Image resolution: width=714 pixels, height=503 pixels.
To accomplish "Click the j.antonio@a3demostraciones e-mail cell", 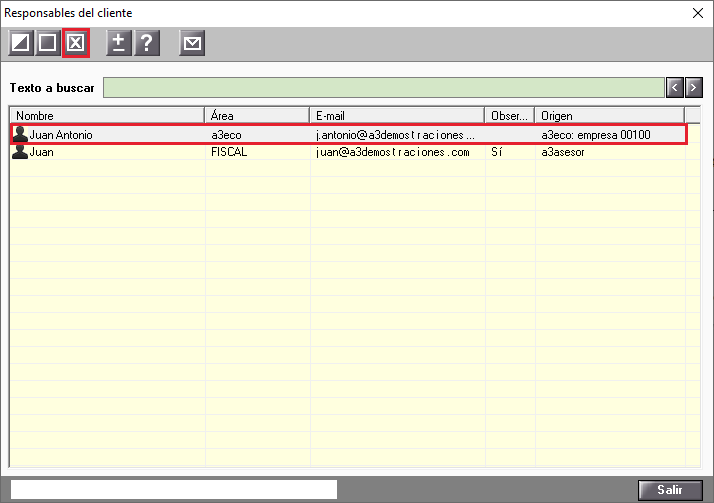I will [x=395, y=135].
